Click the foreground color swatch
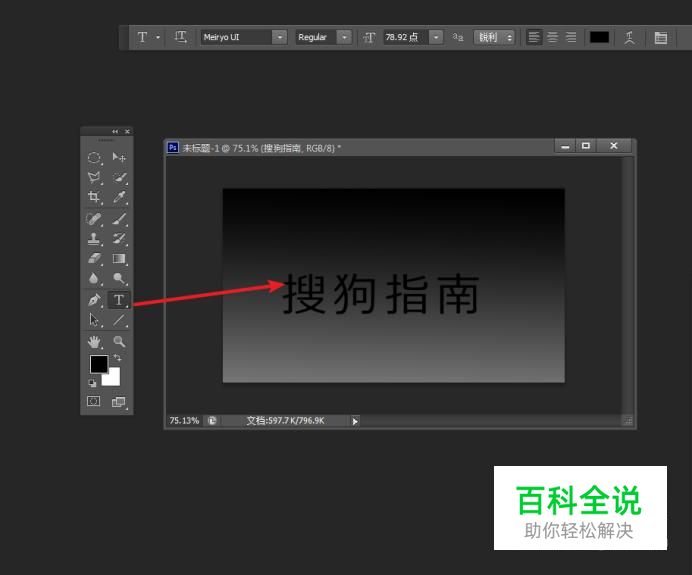Image resolution: width=692 pixels, height=575 pixels. 98,363
